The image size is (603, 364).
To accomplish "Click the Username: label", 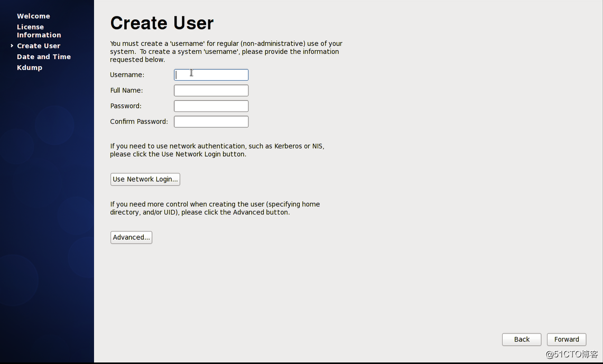I will tap(127, 75).
